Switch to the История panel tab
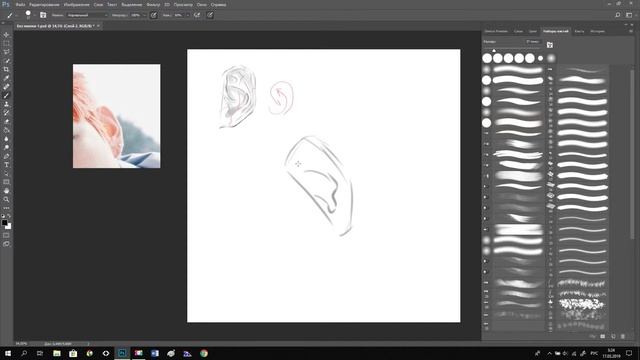Image resolution: width=640 pixels, height=360 pixels. point(597,31)
